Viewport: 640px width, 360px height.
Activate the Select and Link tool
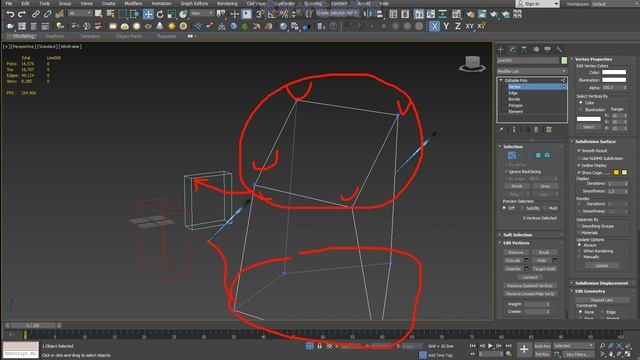click(36, 14)
